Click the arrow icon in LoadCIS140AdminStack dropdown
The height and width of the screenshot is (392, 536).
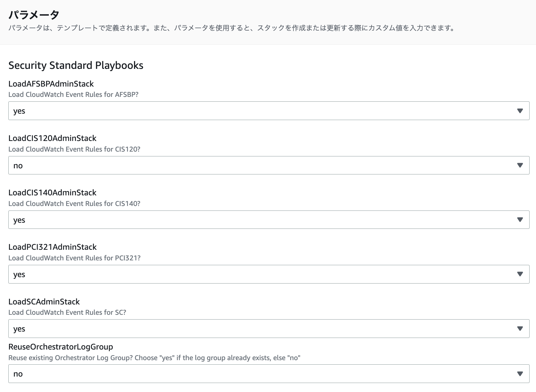(x=520, y=220)
